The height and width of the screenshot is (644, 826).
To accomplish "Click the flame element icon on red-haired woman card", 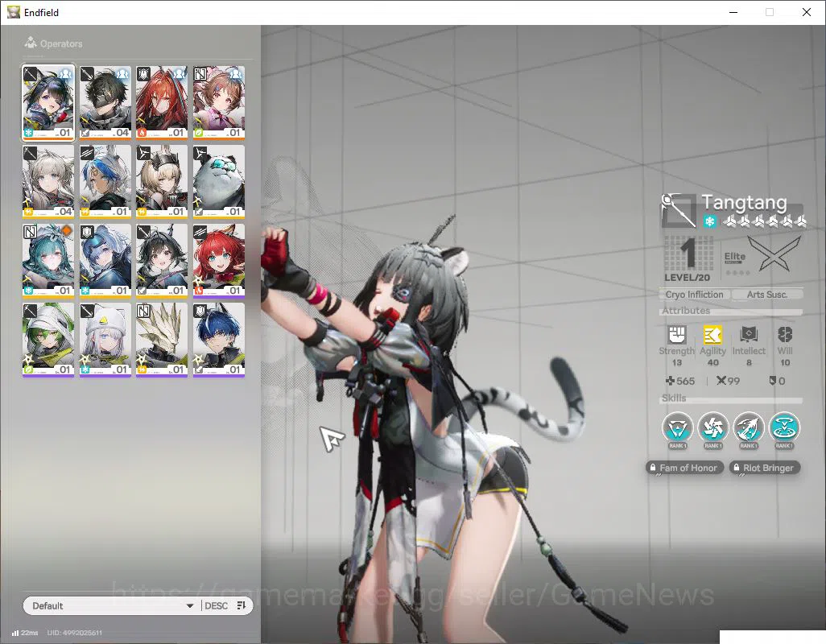I will (x=142, y=133).
